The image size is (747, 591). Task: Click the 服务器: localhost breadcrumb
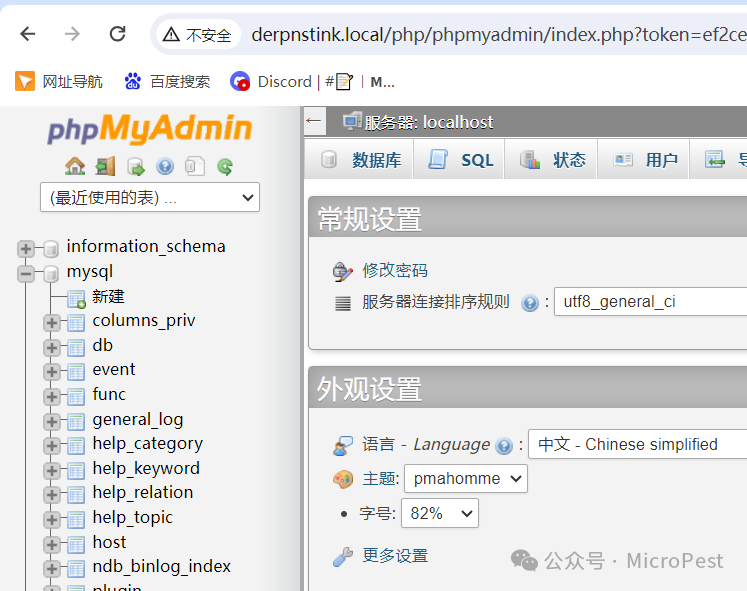[x=429, y=122]
